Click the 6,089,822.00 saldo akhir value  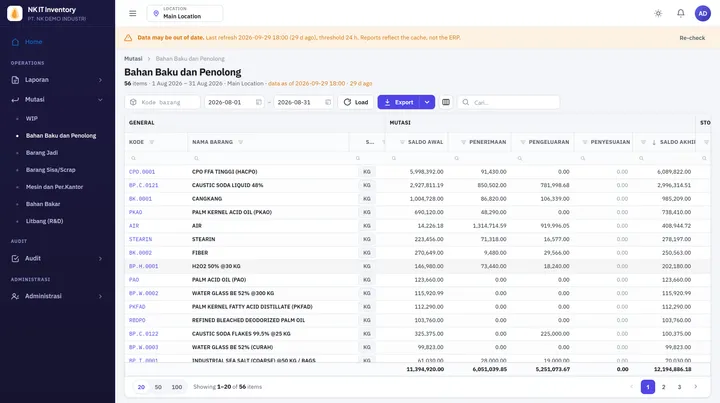tap(674, 172)
